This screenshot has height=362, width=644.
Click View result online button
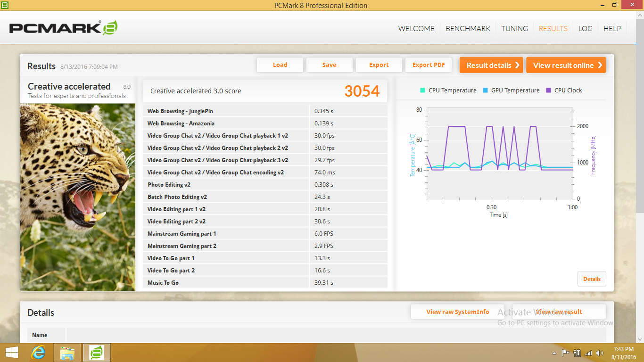566,65
